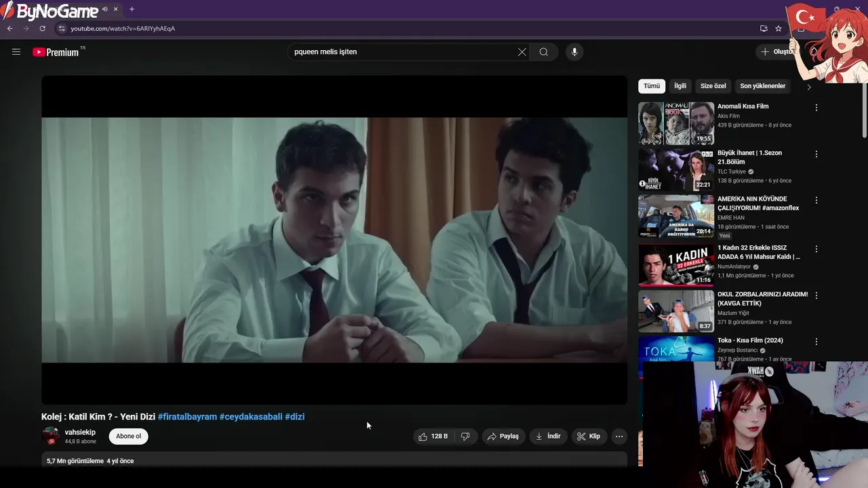Open Anomali Kısa Film thumbnail
868x488 pixels.
coord(676,123)
